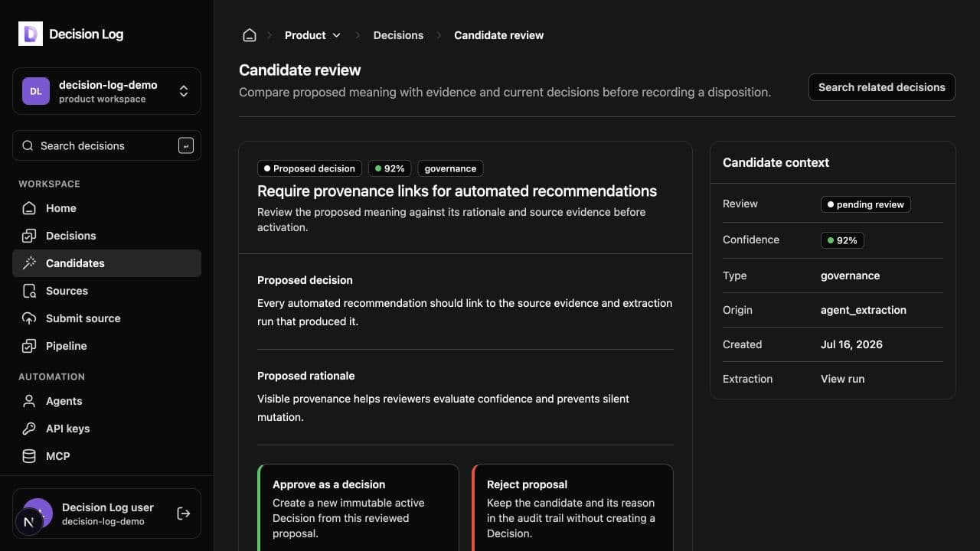Open the View run extraction link
980x551 pixels.
pyautogui.click(x=842, y=379)
